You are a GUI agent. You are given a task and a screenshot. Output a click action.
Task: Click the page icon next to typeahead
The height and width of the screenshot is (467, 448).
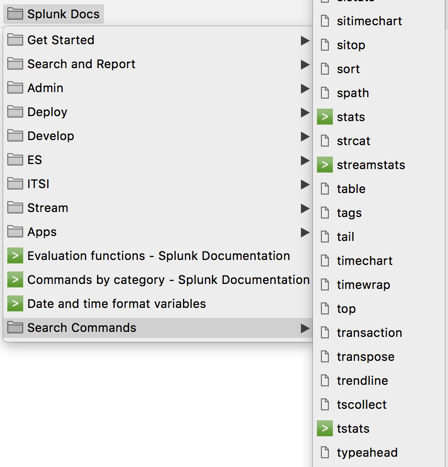(x=325, y=453)
